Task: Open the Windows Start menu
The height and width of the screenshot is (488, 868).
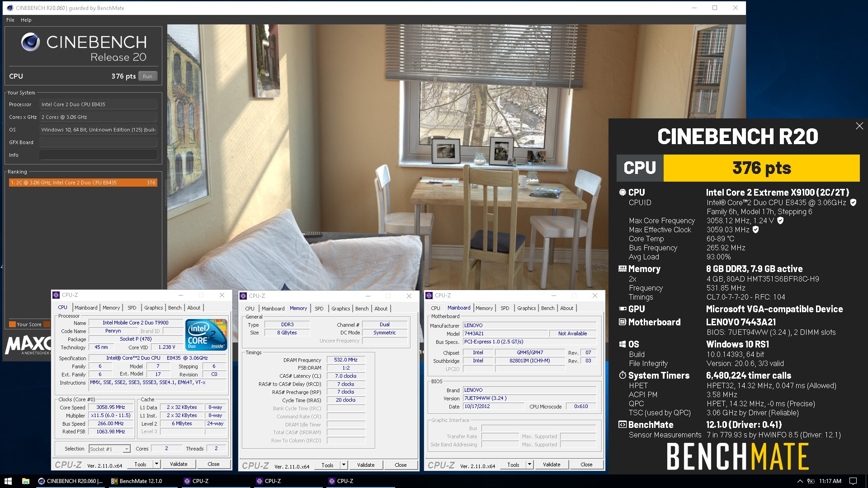Action: pos(8,481)
